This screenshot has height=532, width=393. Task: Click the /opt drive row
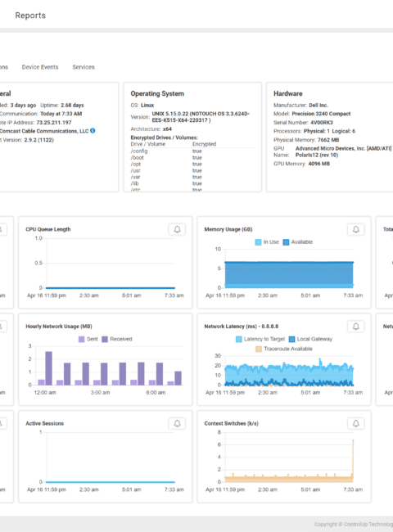pyautogui.click(x=192, y=164)
